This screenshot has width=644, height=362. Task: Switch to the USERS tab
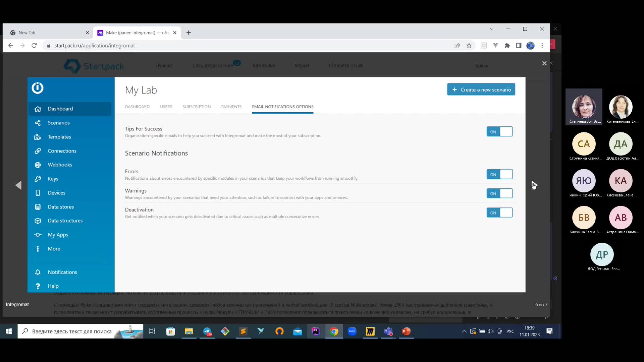coord(166,107)
